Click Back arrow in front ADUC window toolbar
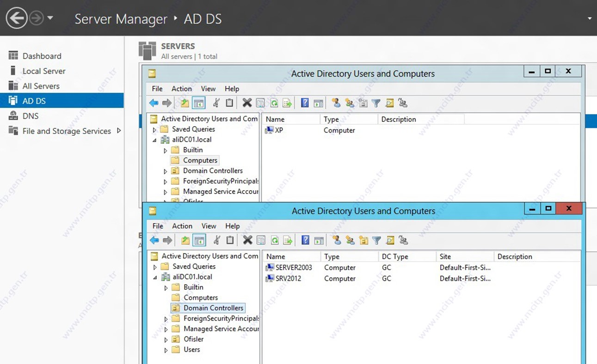Viewport: 597px width, 364px height. pyautogui.click(x=154, y=240)
